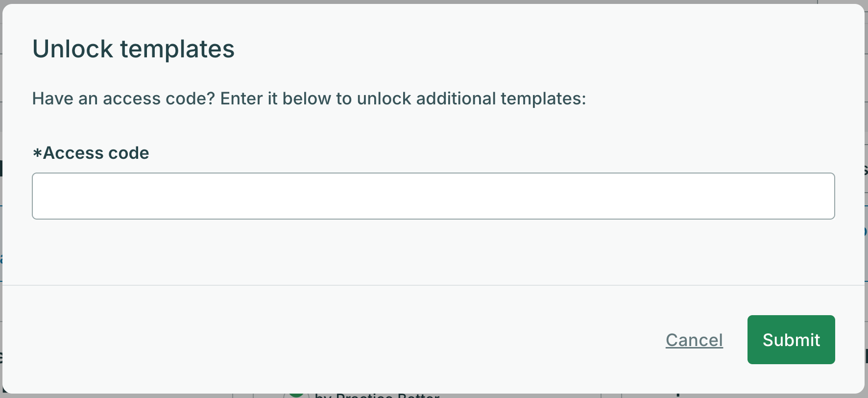
Task: Click the green Submit button
Action: pos(791,340)
